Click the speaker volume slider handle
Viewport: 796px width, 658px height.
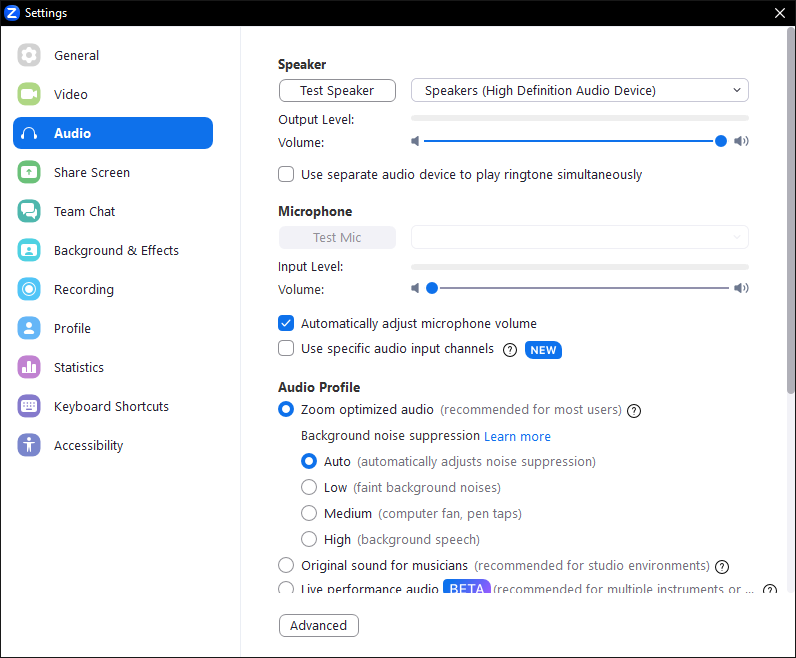(x=720, y=141)
